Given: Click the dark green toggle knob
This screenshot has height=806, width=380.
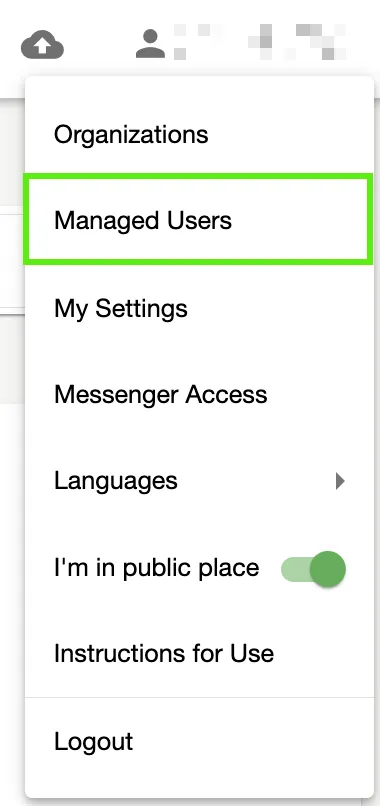Looking at the screenshot, I should (328, 569).
